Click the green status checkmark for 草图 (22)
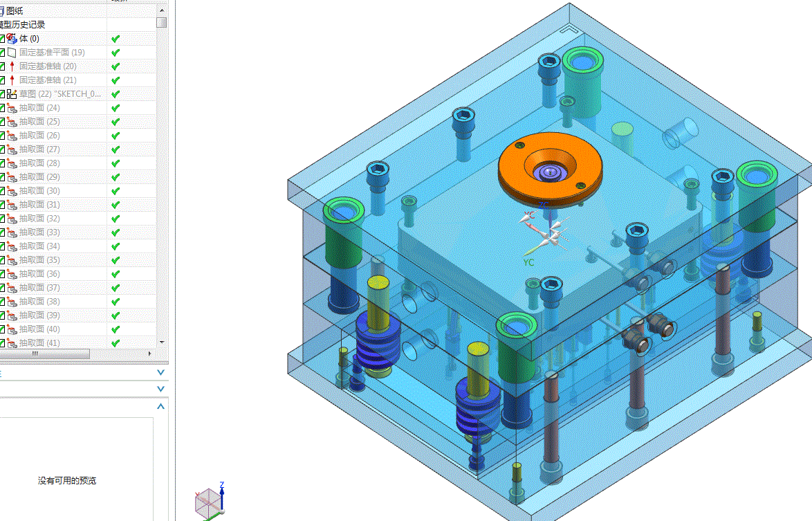 [116, 93]
